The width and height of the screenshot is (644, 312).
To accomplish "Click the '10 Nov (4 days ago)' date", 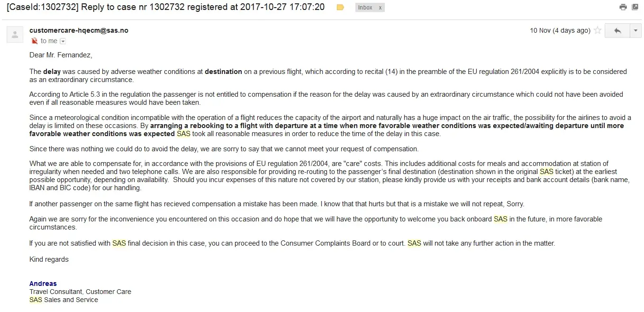I will tap(560, 30).
